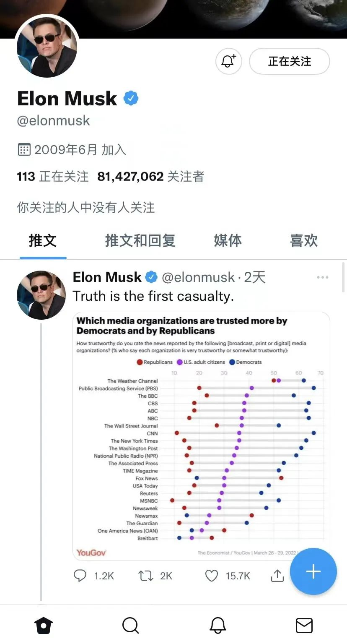Image resolution: width=347 pixels, height=644 pixels.
Task: Open the 喜欢 likes tab
Action: (x=304, y=240)
